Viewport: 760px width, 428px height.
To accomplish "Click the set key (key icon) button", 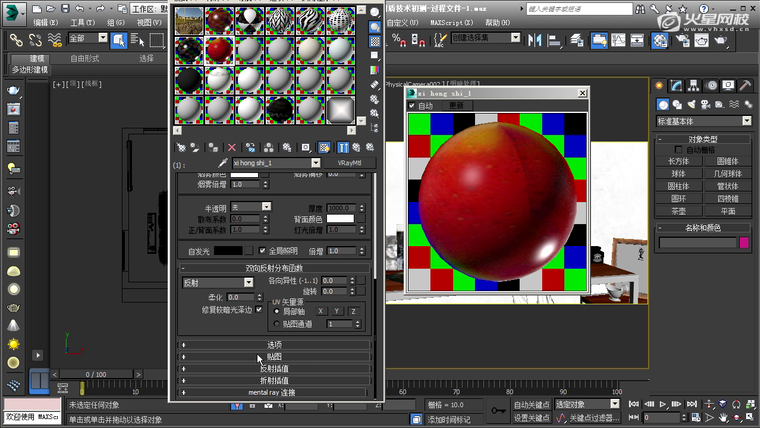I will (x=497, y=410).
